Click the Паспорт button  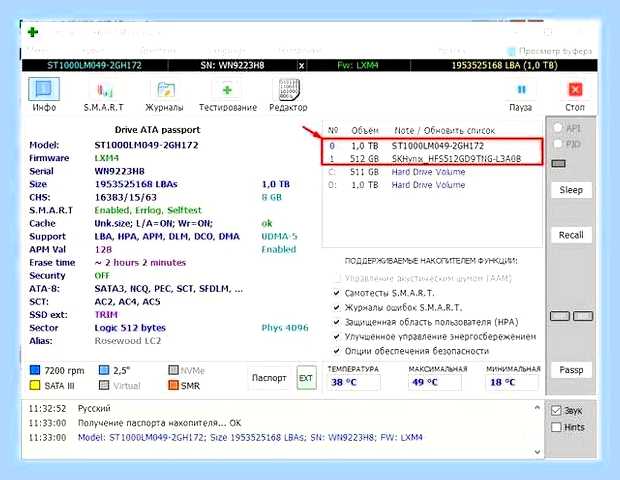click(269, 378)
